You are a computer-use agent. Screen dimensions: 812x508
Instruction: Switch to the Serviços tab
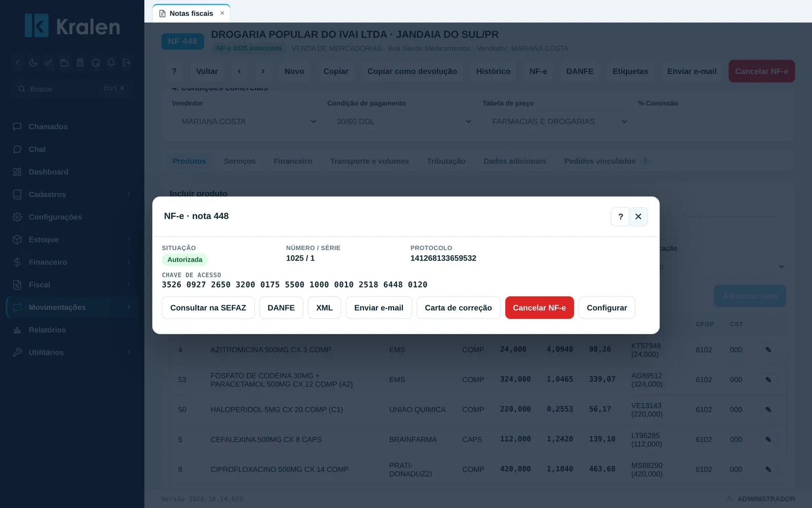coord(240,161)
